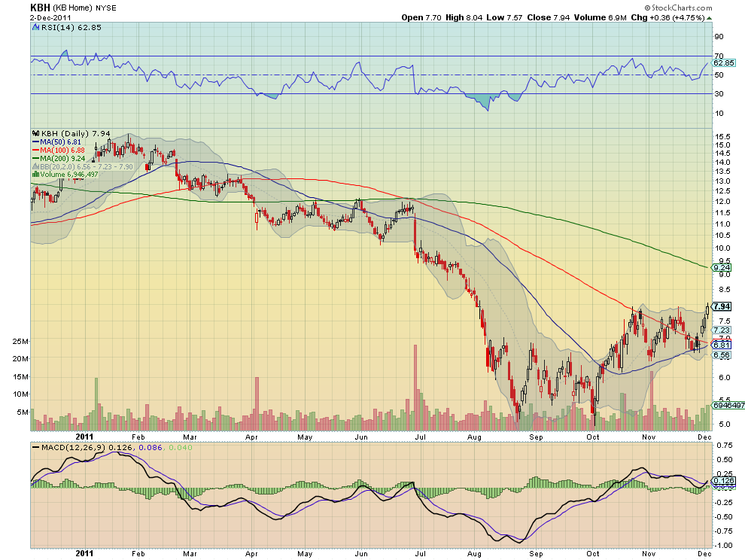Click the Volume 6,946,497 legend text
Image resolution: width=745 pixels, height=560 pixels.
click(x=69, y=175)
